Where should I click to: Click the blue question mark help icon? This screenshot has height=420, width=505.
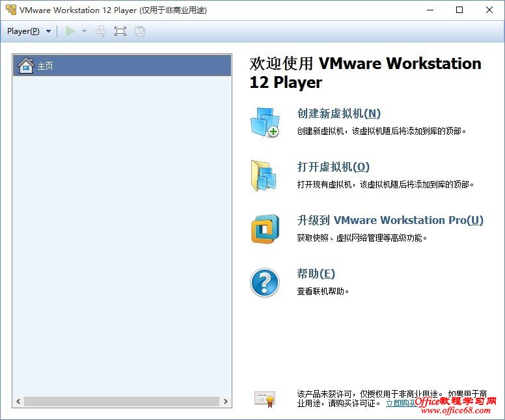tap(265, 283)
